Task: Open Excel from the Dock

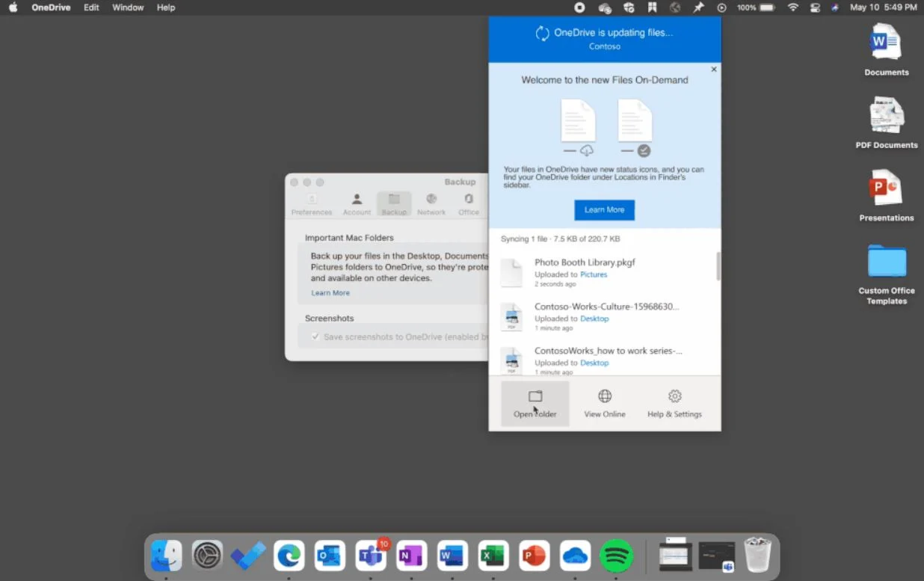Action: click(x=493, y=556)
